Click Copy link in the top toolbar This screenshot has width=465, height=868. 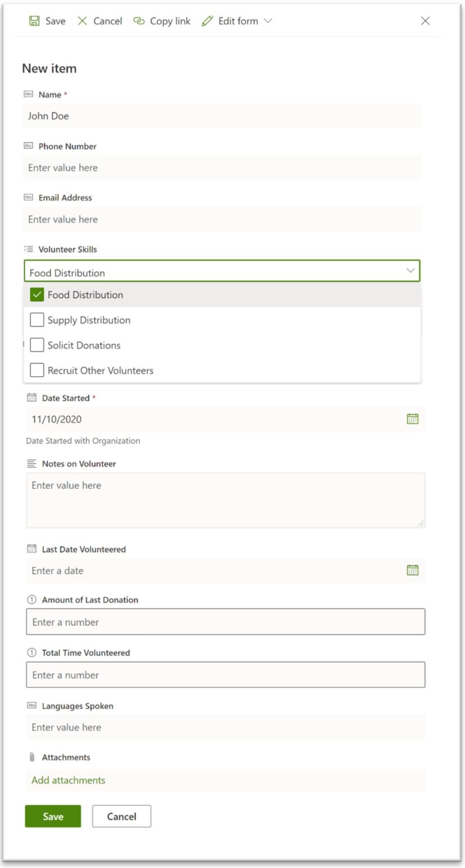162,21
